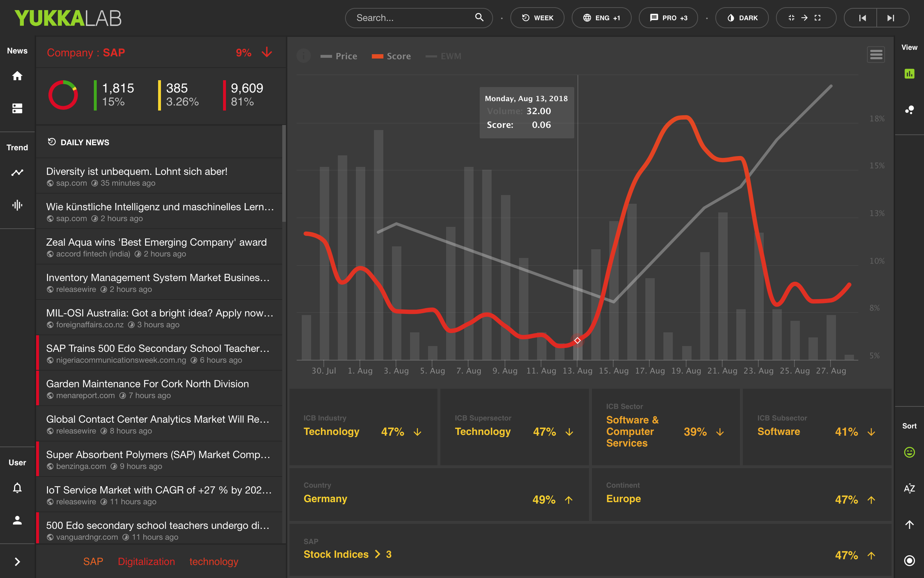Click the YUKKALAB logo
This screenshot has height=578, width=924.
pos(68,18)
